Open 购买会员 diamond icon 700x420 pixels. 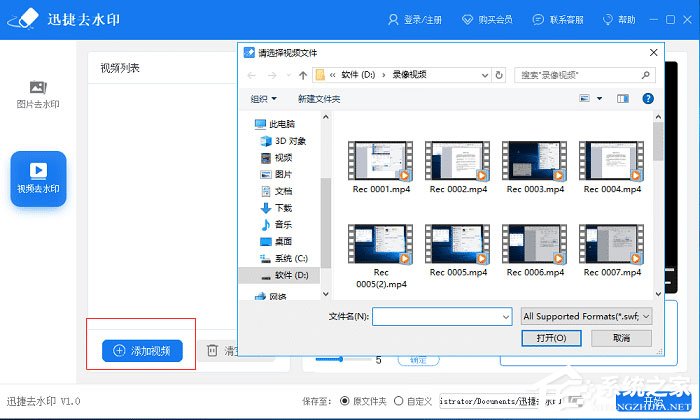[469, 20]
